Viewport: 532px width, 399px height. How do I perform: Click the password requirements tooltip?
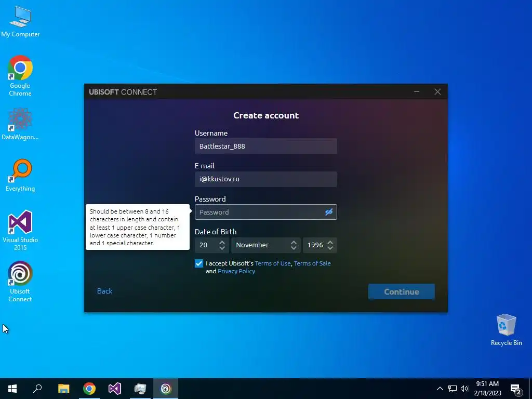coord(137,227)
